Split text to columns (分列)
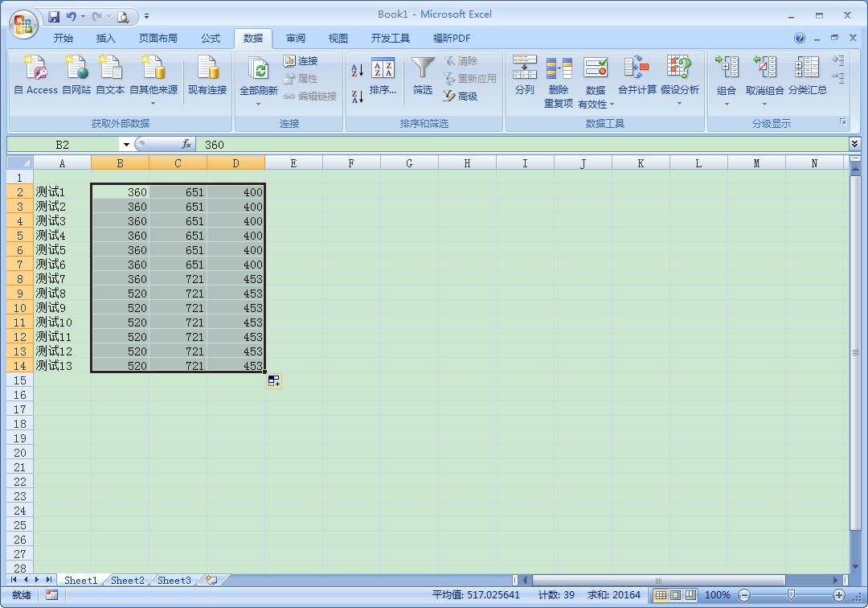Viewport: 868px width, 608px height. point(524,76)
